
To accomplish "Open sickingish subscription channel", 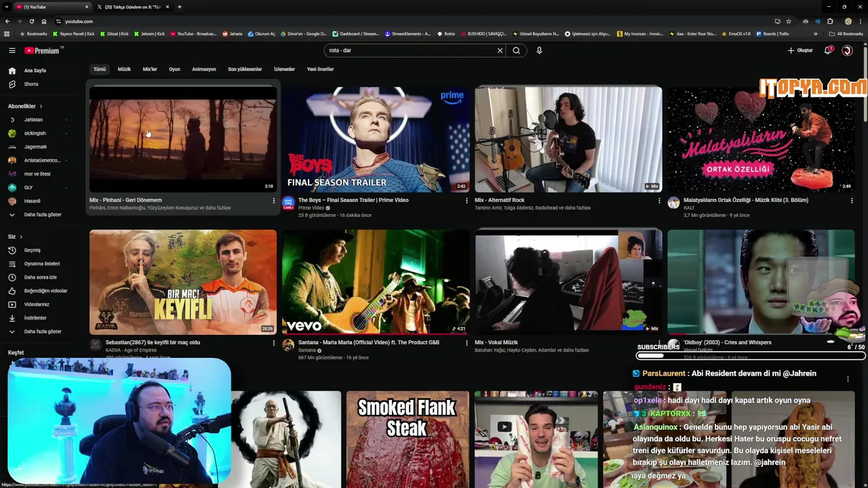I will pyautogui.click(x=35, y=134).
